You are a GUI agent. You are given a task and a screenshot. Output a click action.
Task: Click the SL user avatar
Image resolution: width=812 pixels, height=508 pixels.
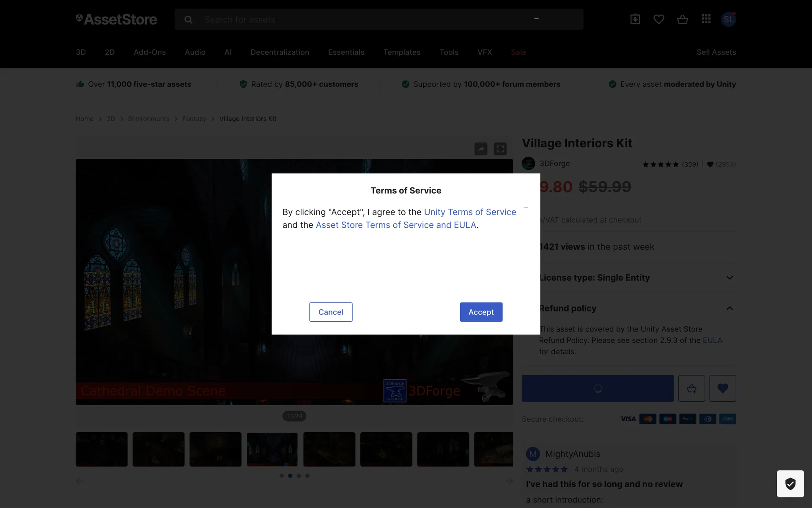pos(728,19)
